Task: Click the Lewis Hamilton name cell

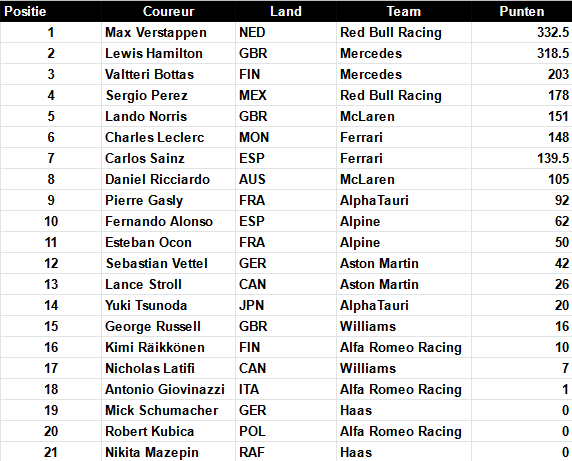Action: click(168, 53)
